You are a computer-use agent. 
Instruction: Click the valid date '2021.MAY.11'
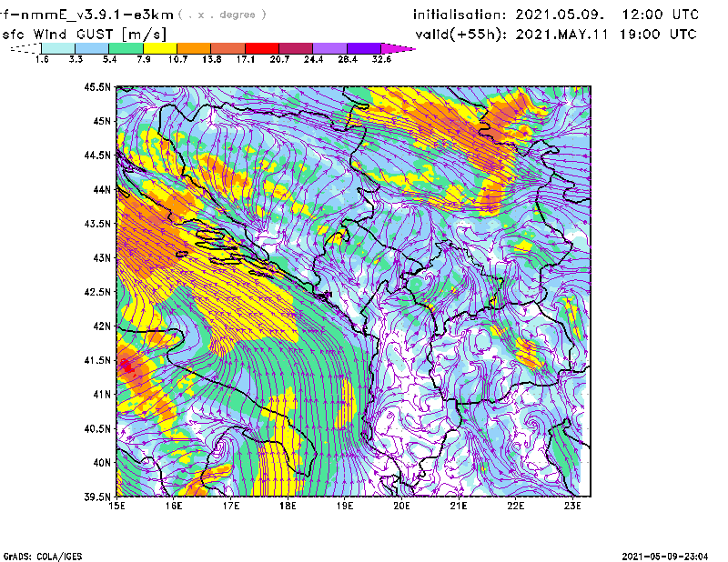click(x=561, y=35)
